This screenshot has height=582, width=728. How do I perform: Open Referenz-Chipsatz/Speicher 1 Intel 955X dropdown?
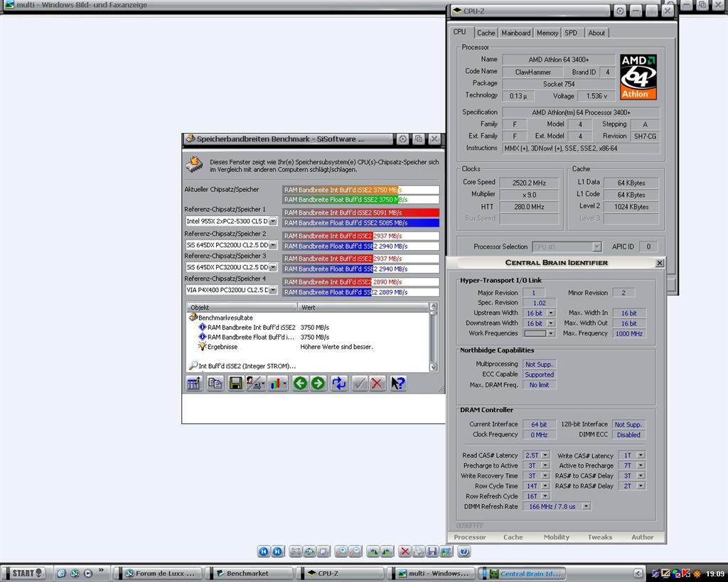pos(273,222)
